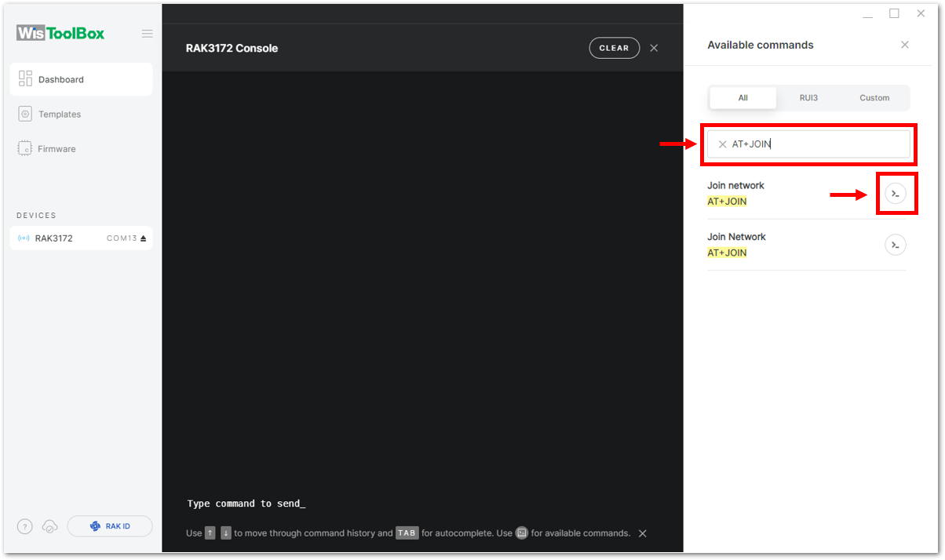Image resolution: width=945 pixels, height=560 pixels.
Task: Eject the RAK3172 device
Action: 144,238
